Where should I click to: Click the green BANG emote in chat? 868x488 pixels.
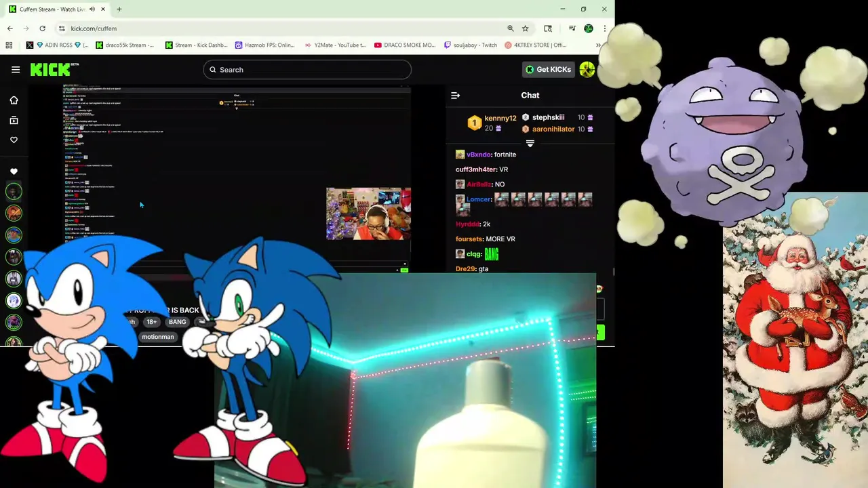pyautogui.click(x=492, y=254)
